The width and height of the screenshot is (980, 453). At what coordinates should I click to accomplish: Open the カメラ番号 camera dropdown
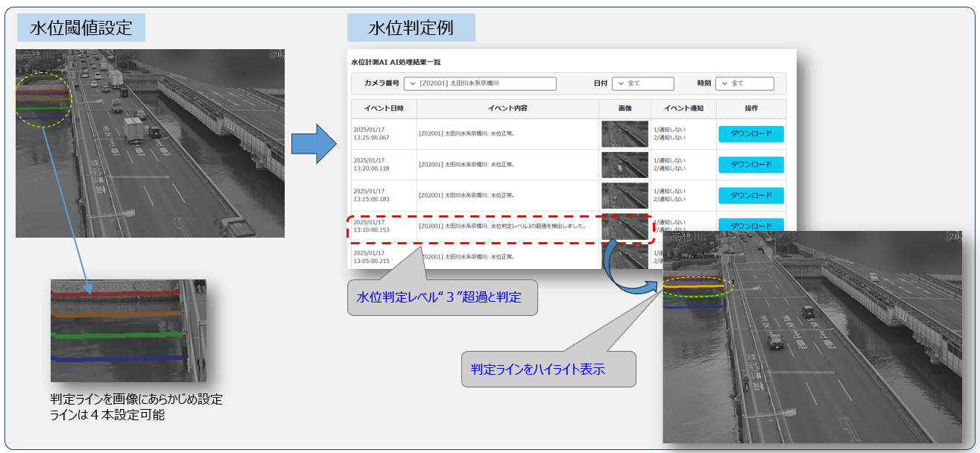click(480, 83)
